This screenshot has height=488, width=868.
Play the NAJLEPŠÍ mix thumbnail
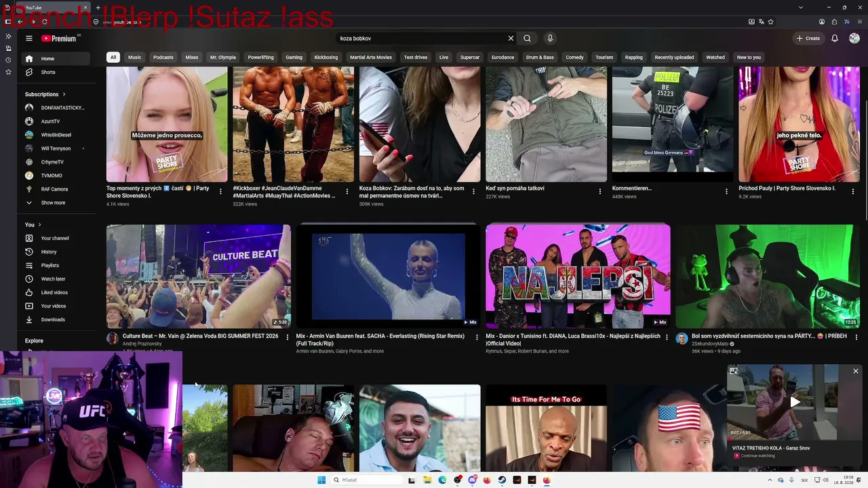pos(578,277)
